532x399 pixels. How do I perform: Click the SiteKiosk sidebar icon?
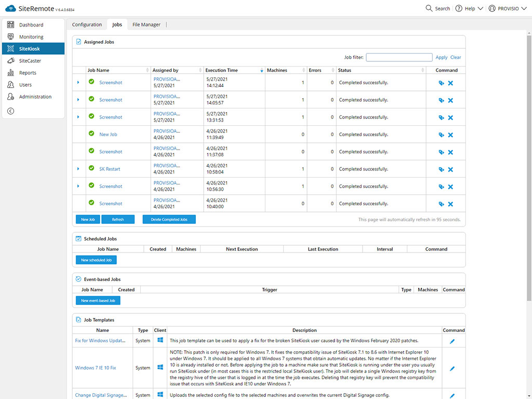(11, 48)
